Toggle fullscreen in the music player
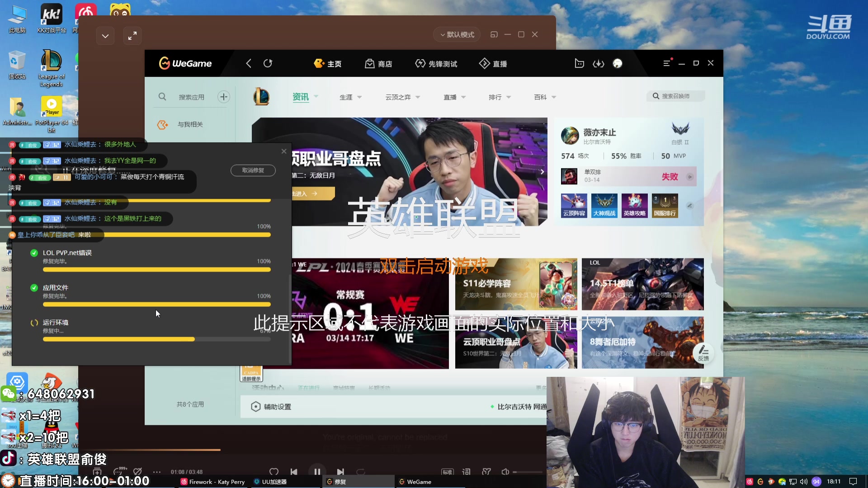 132,36
